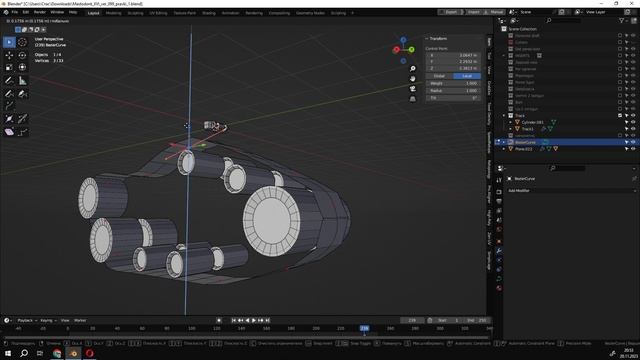Select the 3D Cursor tool

click(x=22, y=42)
